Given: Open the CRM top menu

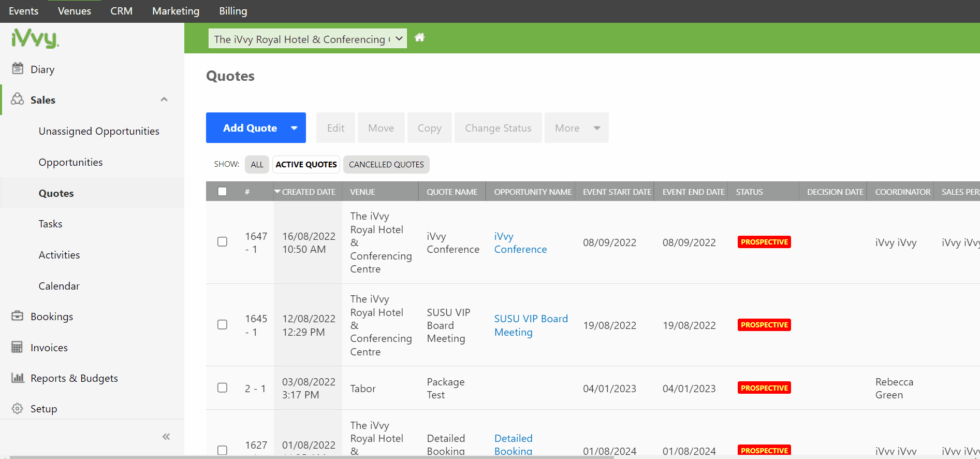Looking at the screenshot, I should [x=121, y=11].
